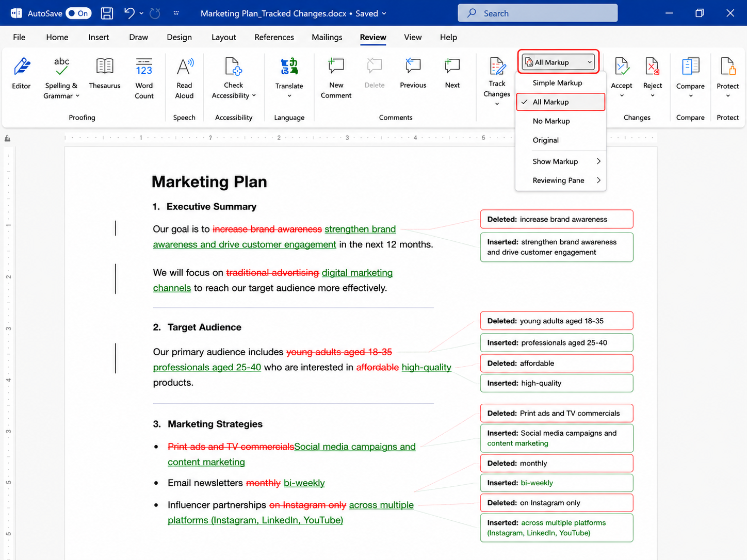Select the 'Inserted: bi-weekly' balloon
This screenshot has height=560, width=747.
[x=557, y=483]
